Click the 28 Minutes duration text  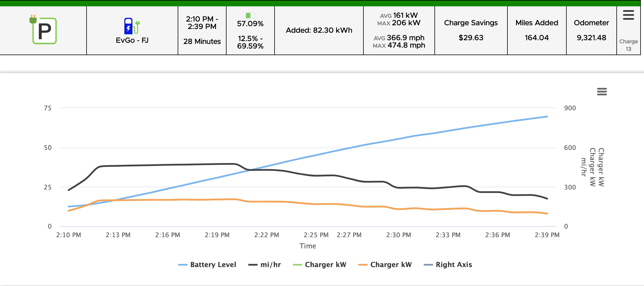coord(202,41)
